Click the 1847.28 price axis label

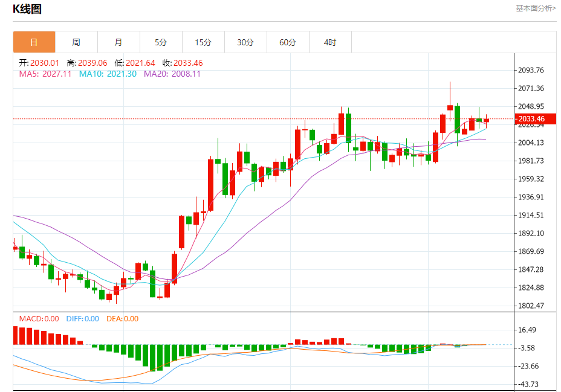coord(531,269)
